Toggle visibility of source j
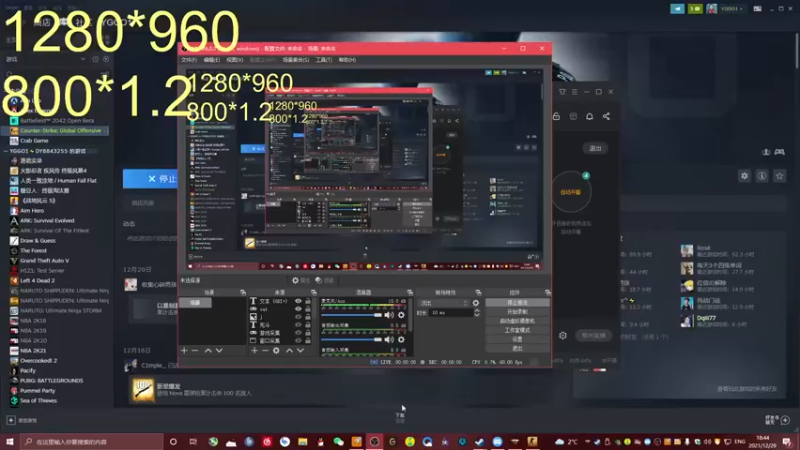The width and height of the screenshot is (800, 450). pyautogui.click(x=298, y=317)
